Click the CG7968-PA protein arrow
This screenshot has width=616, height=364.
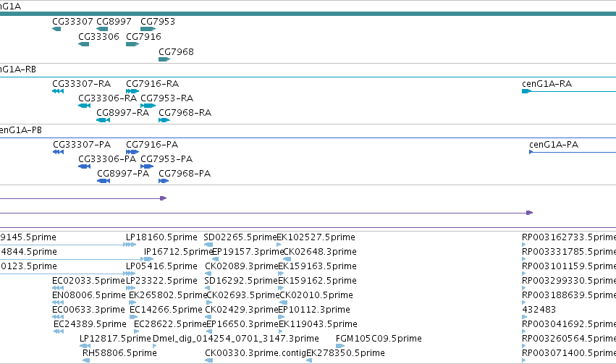[x=164, y=181]
